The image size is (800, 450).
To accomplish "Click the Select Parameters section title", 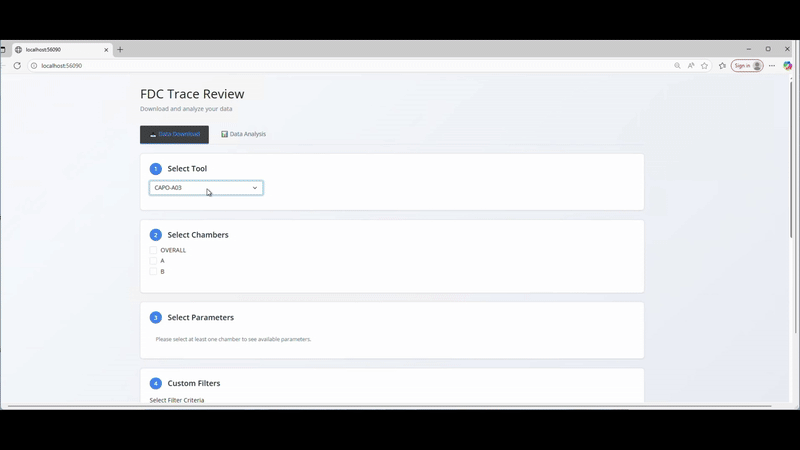I will (201, 317).
